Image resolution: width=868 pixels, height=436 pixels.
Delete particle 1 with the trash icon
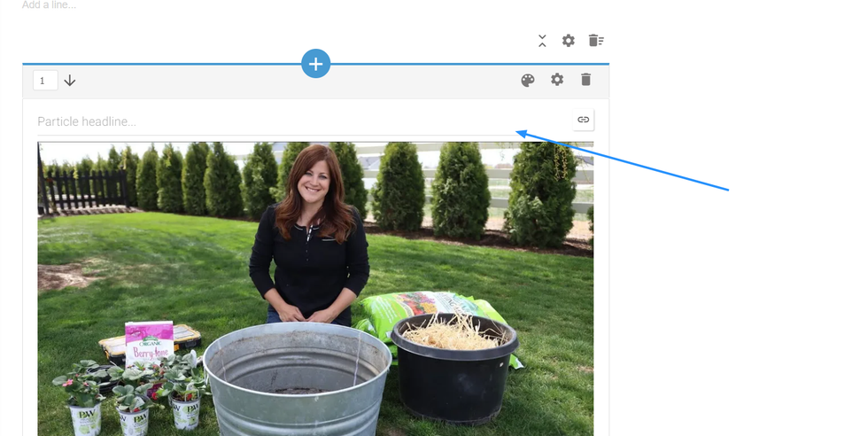pyautogui.click(x=585, y=80)
